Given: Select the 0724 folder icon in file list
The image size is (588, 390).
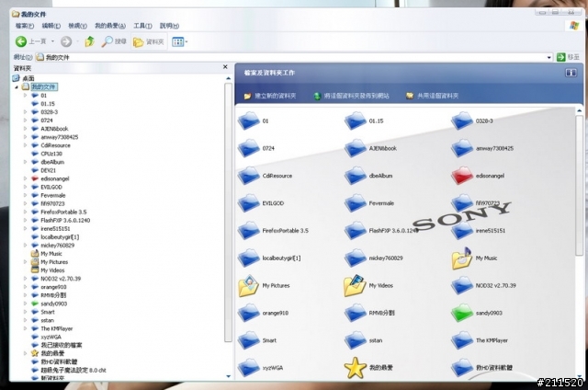Looking at the screenshot, I should pos(248,148).
